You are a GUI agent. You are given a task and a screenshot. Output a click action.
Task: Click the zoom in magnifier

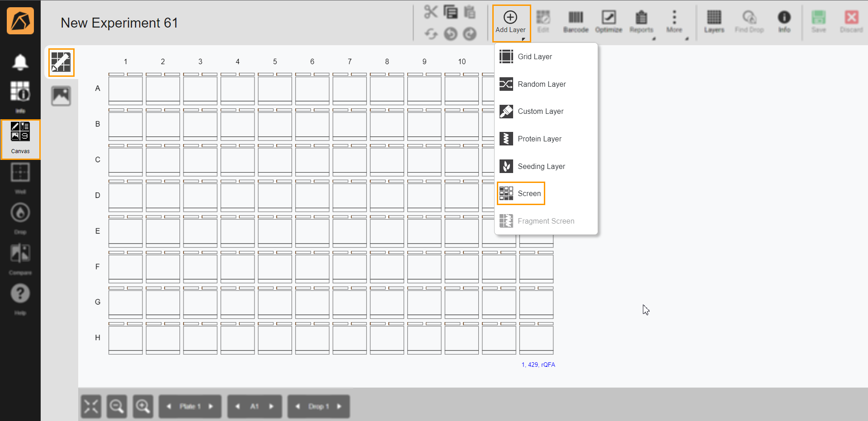tap(143, 407)
